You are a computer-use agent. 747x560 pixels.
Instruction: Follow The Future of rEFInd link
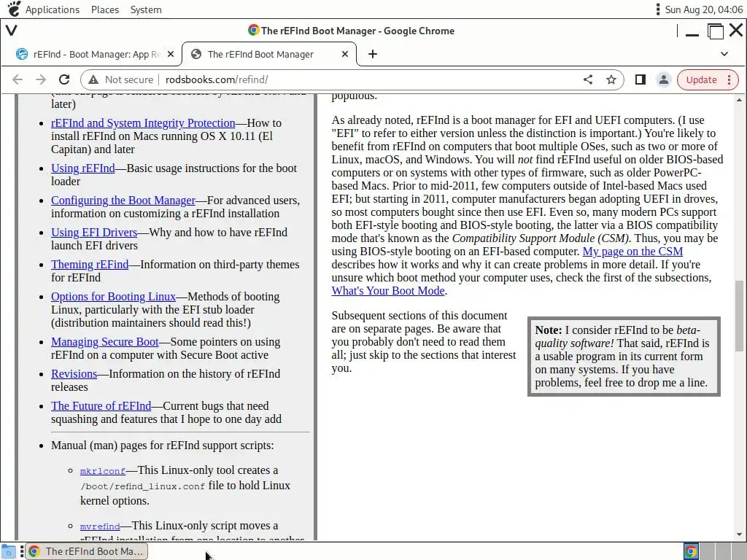pos(101,405)
